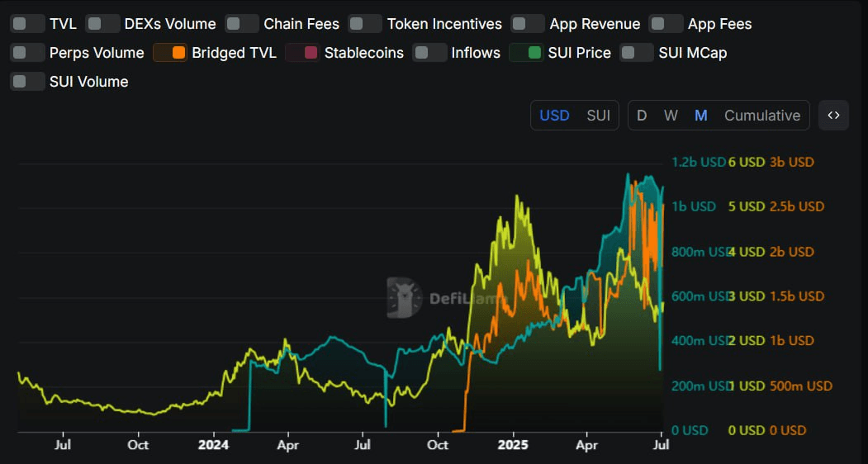The height and width of the screenshot is (464, 868).
Task: Click the 3b USD orange axis label
Action: click(x=792, y=162)
